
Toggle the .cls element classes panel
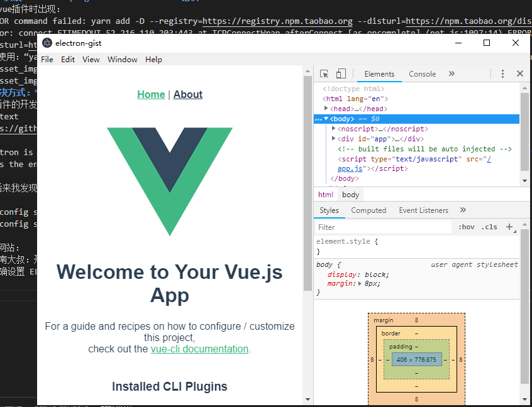tap(489, 227)
